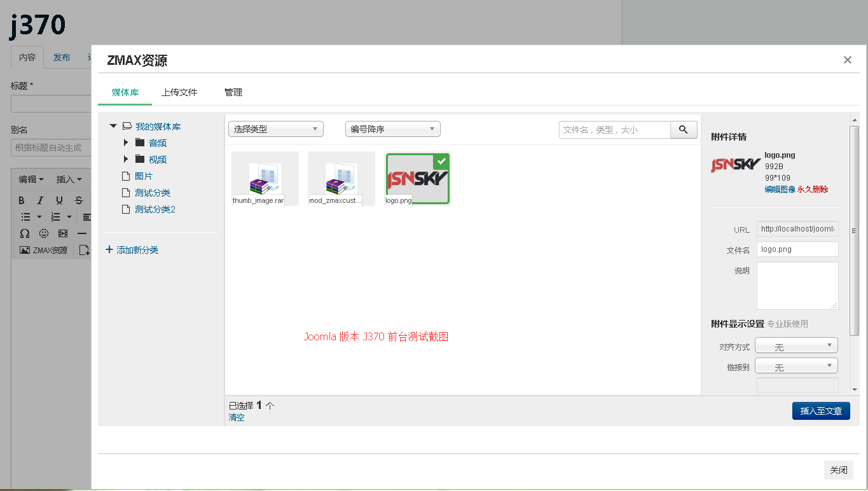Toggle Underline in the background editor
This screenshot has width=868, height=491.
[x=59, y=200]
